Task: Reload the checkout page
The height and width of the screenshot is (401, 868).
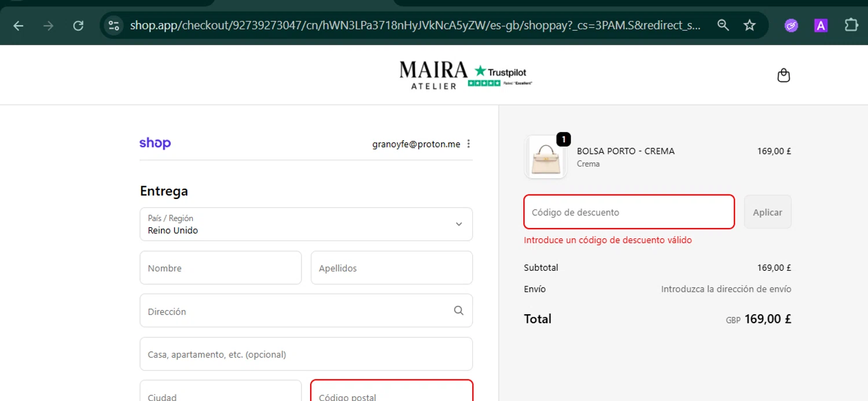Action: [78, 25]
